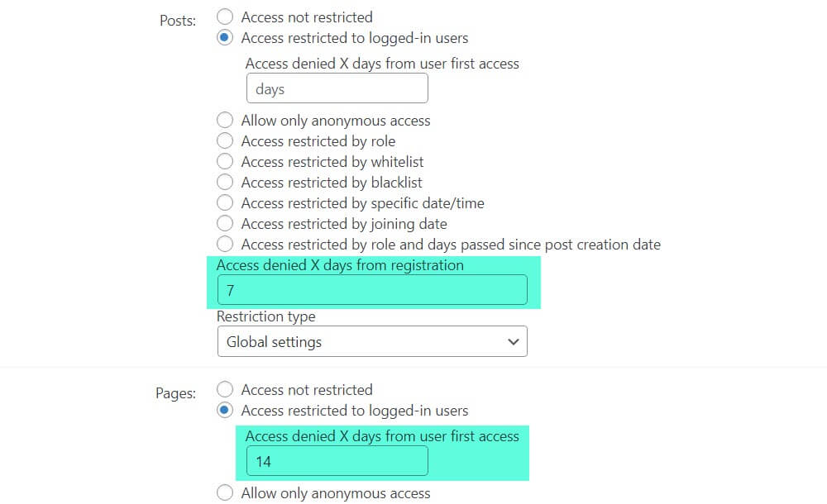Click the 'Restriction type' label text
The image size is (827, 504).
tap(265, 316)
